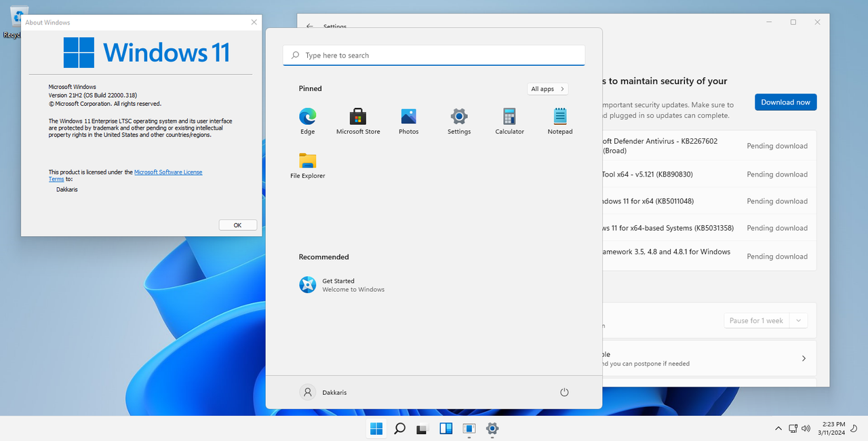This screenshot has width=868, height=441.
Task: Open Notepad from pinned apps
Action: [x=560, y=121]
